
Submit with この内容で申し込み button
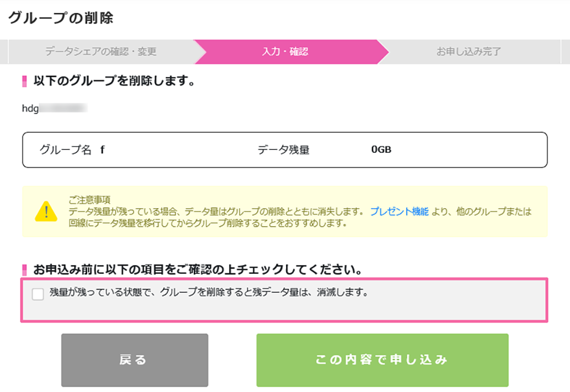click(382, 360)
